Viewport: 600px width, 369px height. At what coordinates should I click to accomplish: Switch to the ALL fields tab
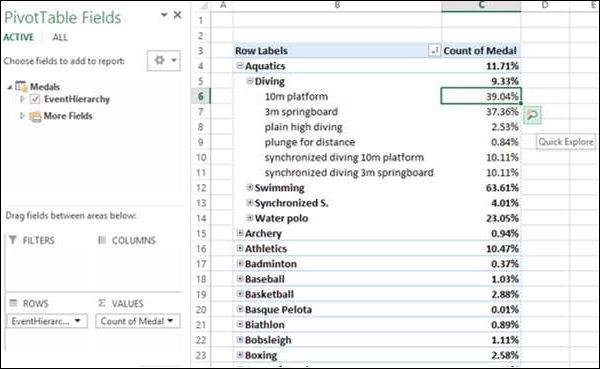(x=60, y=37)
